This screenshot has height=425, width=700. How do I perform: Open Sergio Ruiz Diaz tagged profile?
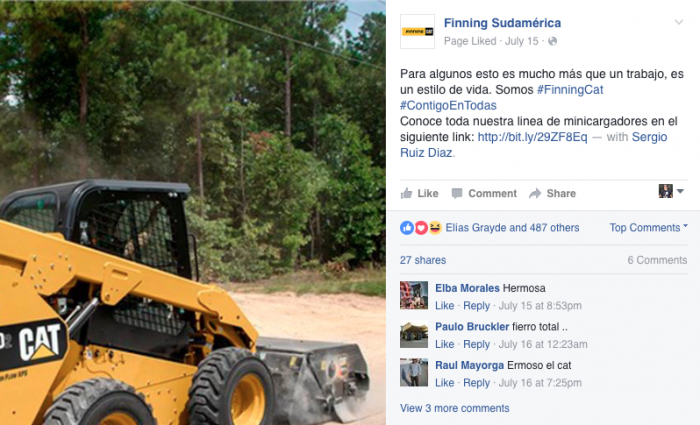click(x=533, y=145)
